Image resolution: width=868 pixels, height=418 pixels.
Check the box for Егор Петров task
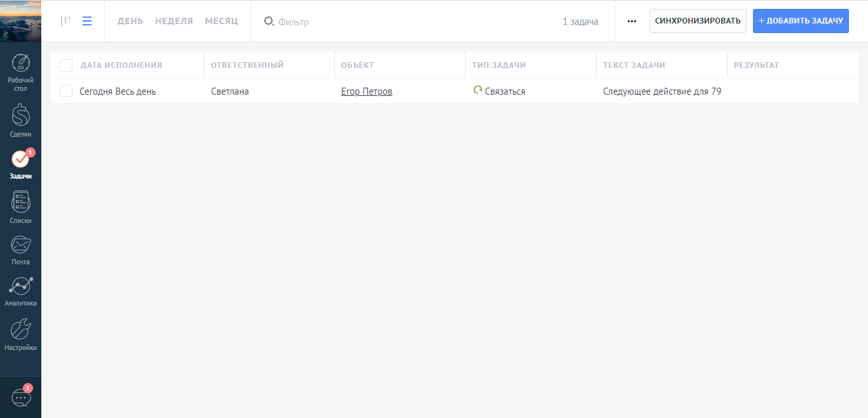coord(66,91)
